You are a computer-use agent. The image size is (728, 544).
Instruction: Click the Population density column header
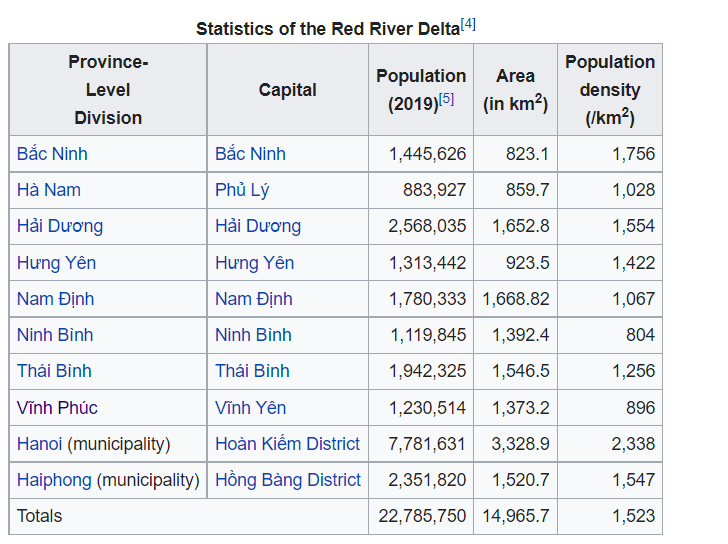point(610,90)
